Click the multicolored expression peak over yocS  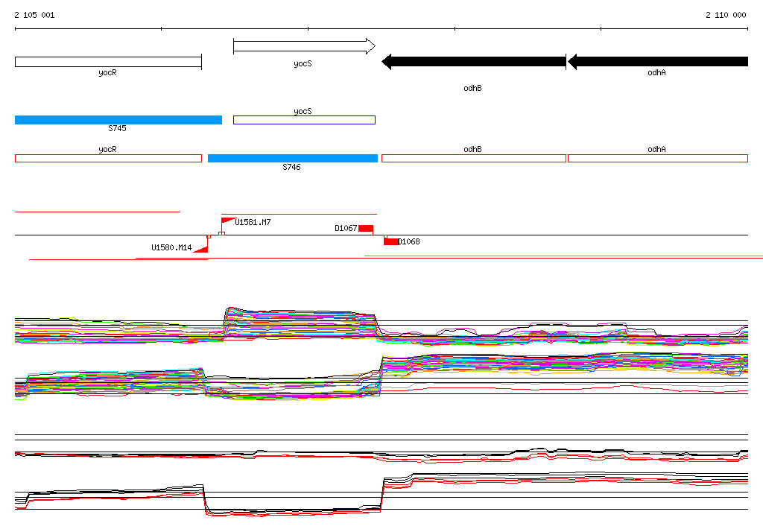tap(300, 321)
